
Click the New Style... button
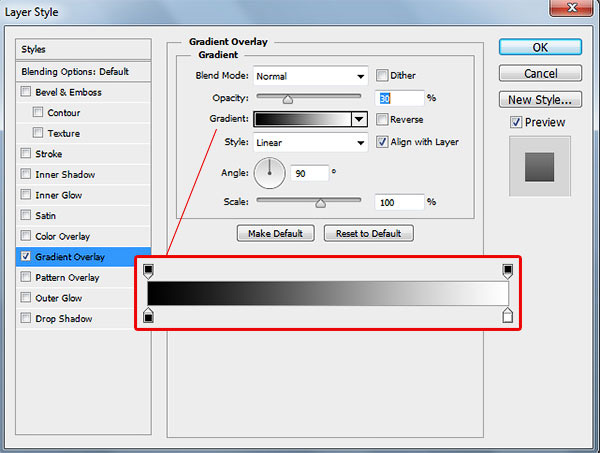pyautogui.click(x=540, y=99)
